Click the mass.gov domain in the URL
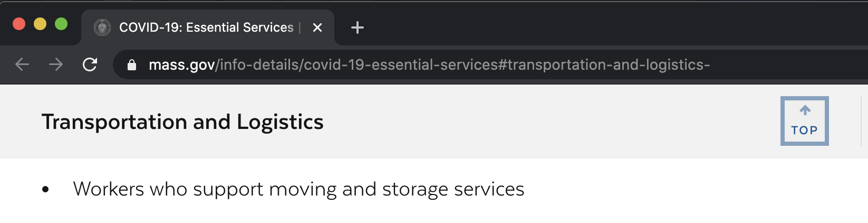The height and width of the screenshot is (223, 868). (x=181, y=65)
